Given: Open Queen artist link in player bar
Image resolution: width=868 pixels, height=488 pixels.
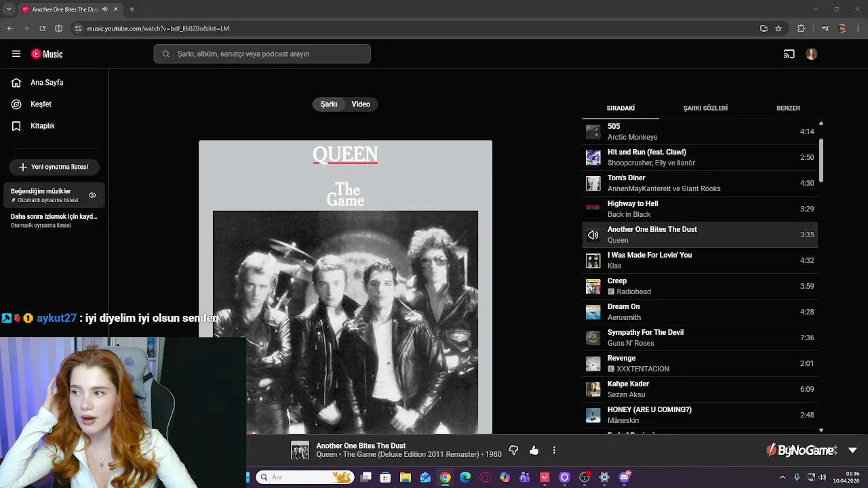Looking at the screenshot, I should click(x=326, y=455).
